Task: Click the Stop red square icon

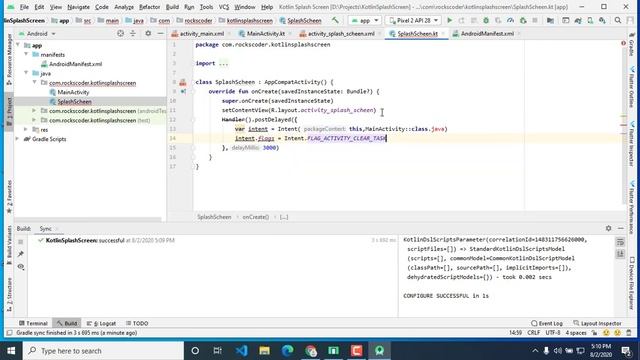Action: point(535,20)
